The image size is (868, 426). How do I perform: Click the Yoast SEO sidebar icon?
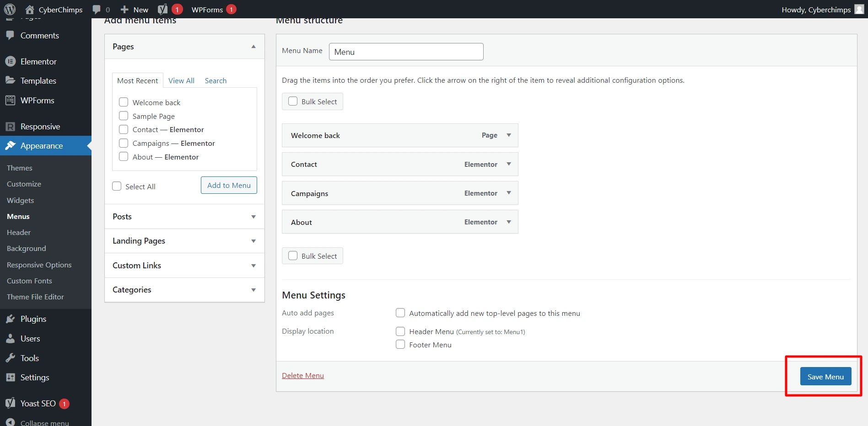(x=10, y=403)
